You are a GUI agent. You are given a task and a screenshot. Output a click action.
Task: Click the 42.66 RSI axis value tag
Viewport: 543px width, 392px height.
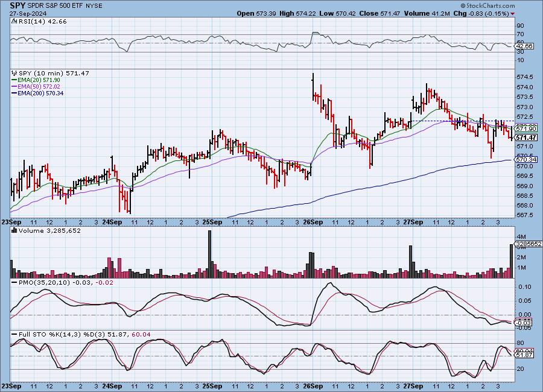[524, 46]
